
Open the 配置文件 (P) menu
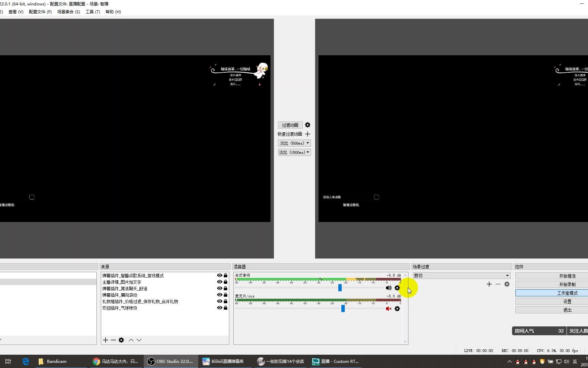tap(40, 12)
